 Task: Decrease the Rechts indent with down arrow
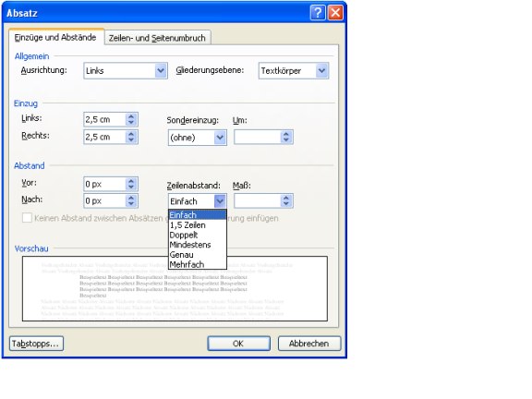pos(131,140)
